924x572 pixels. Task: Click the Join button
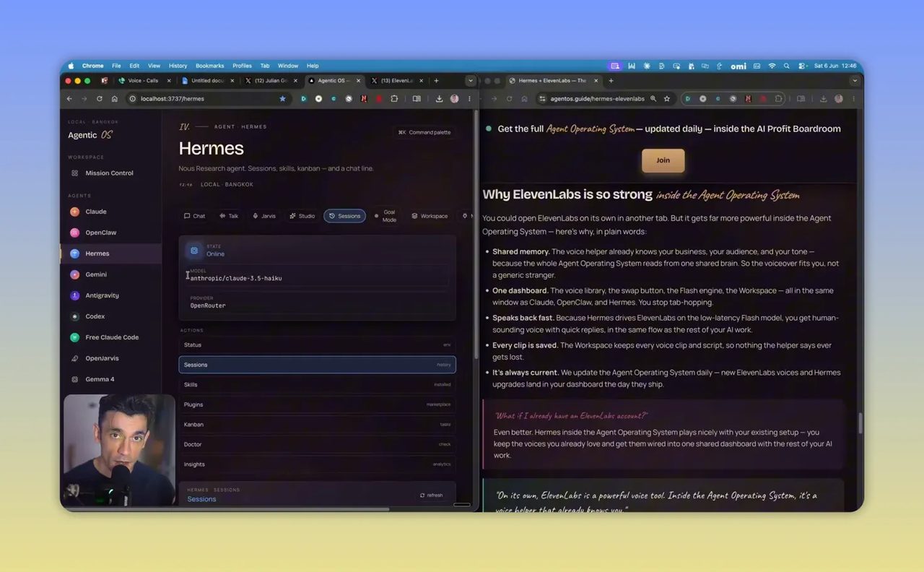click(663, 160)
